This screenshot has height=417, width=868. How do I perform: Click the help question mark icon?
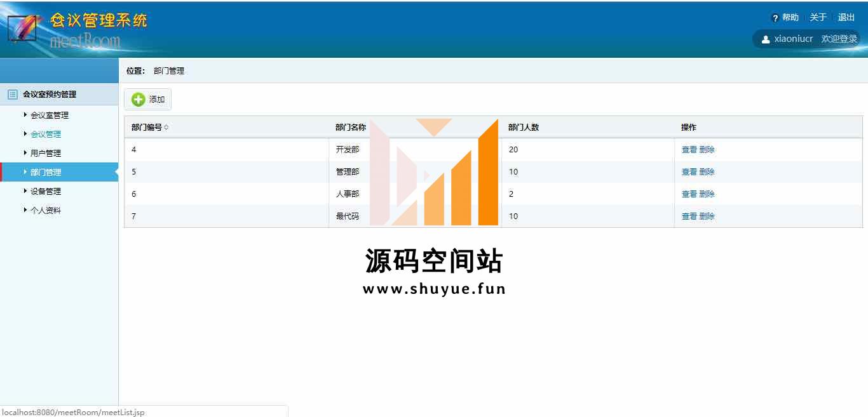tap(775, 18)
